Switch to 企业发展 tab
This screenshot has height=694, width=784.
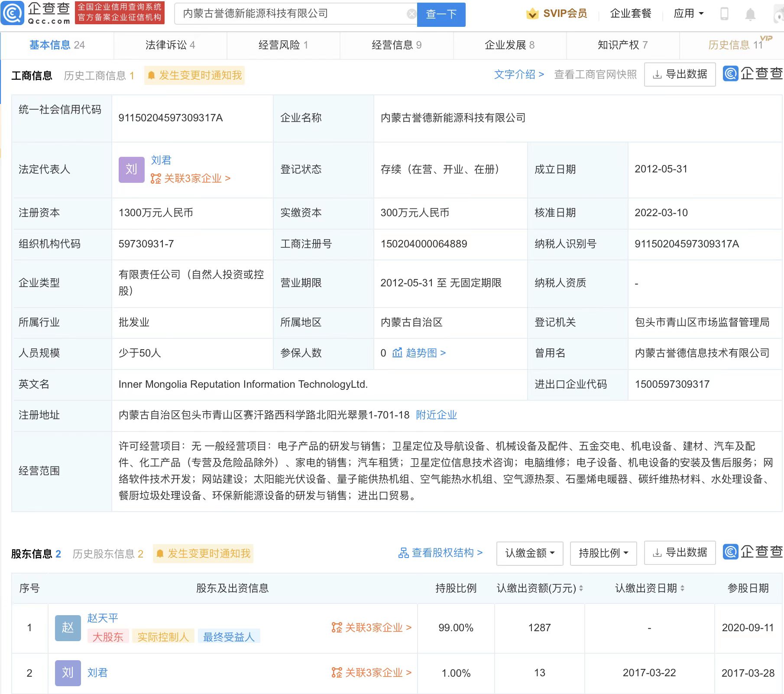click(509, 45)
